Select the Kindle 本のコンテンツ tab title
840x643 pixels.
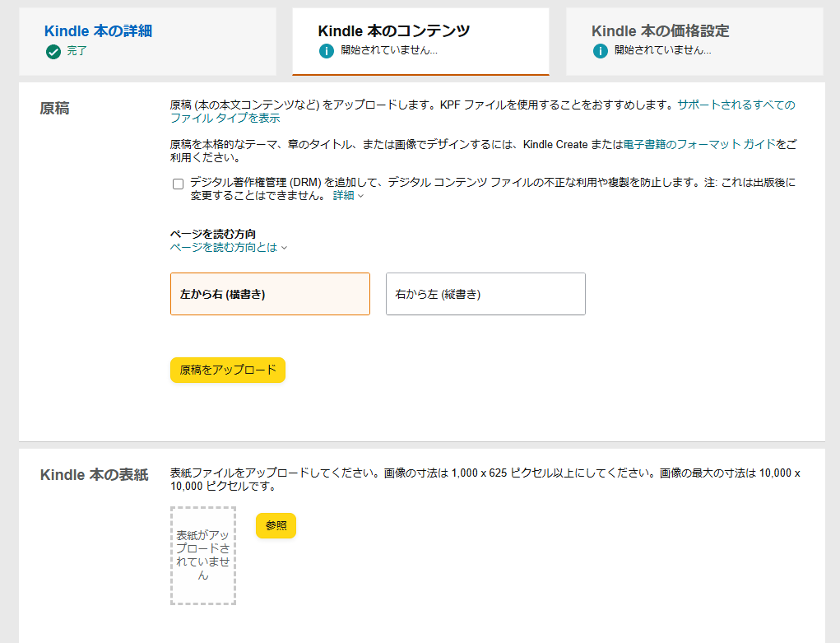pyautogui.click(x=394, y=31)
